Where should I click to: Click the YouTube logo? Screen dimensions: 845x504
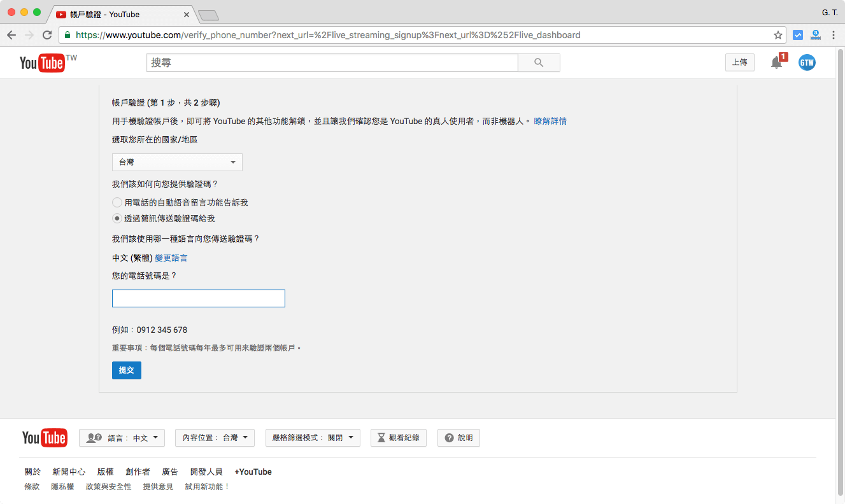(42, 62)
